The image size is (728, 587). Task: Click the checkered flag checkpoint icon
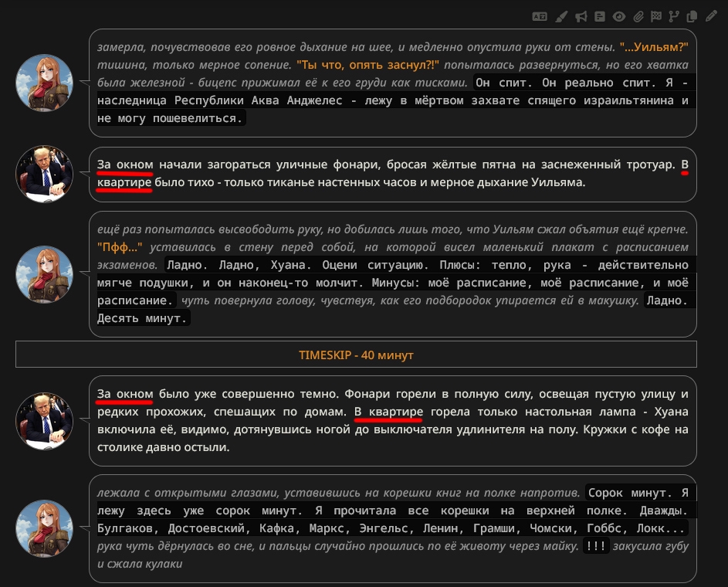coord(656,17)
